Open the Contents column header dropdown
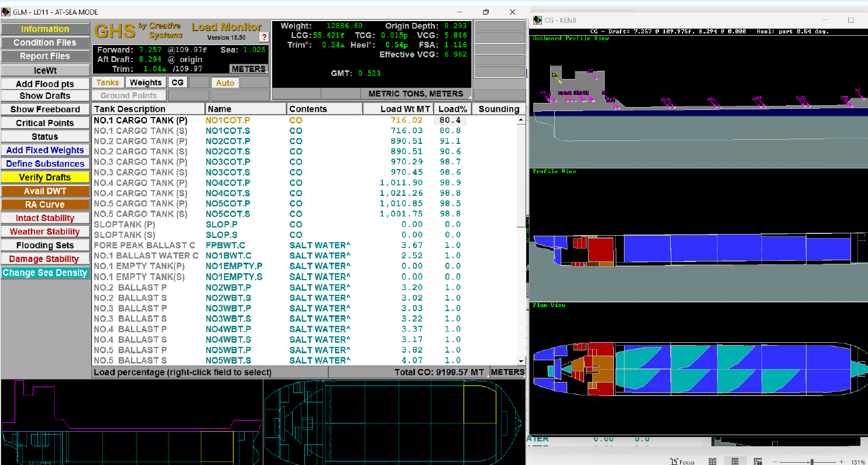Image resolution: width=868 pixels, height=465 pixels. click(x=325, y=109)
